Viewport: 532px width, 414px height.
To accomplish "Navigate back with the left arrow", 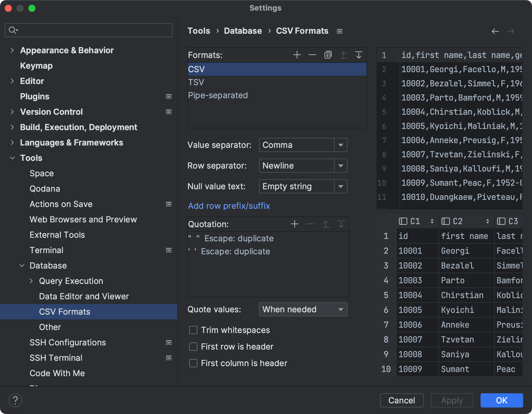I will [x=495, y=31].
